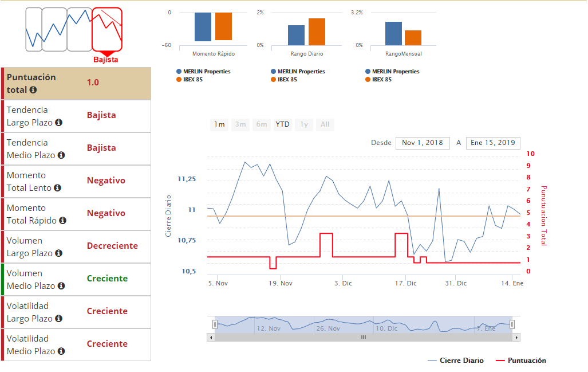This screenshot has width=588, height=372.
Task: Click the 19. Nov axis label
Action: coord(281,283)
